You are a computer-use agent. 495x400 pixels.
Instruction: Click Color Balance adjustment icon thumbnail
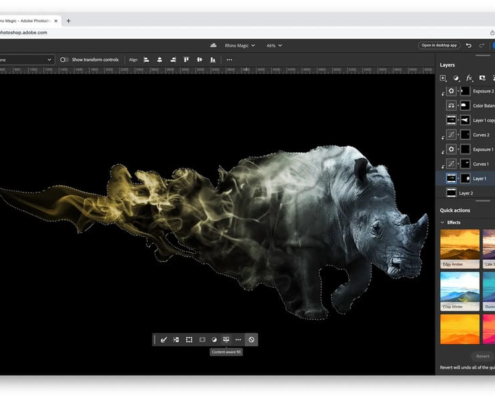[451, 106]
